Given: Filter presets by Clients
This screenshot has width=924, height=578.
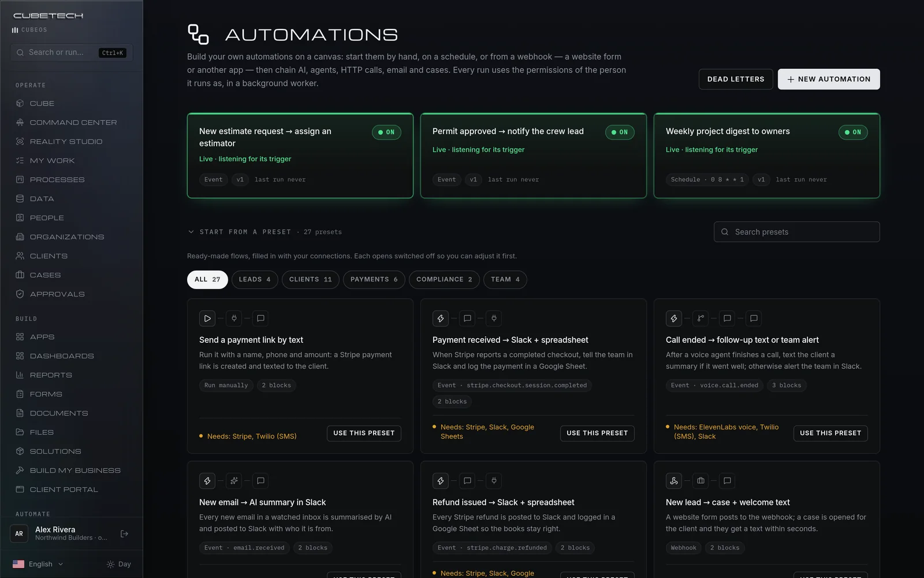Looking at the screenshot, I should click(311, 280).
